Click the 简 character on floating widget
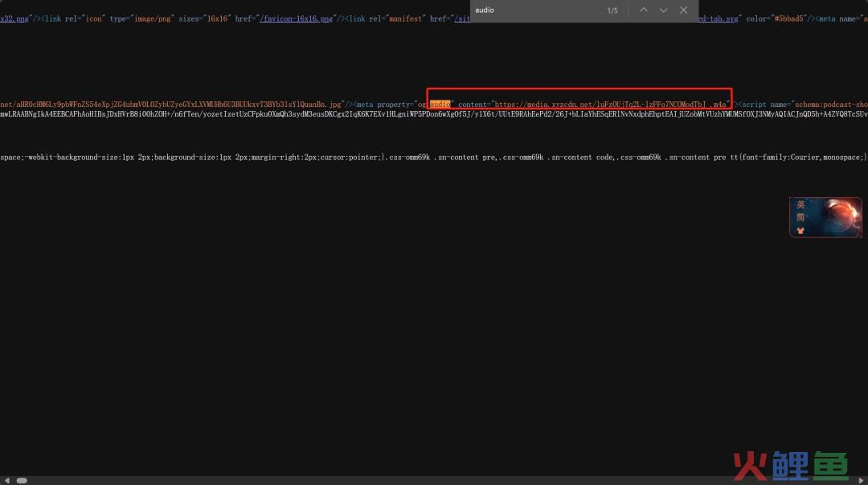 coord(800,216)
